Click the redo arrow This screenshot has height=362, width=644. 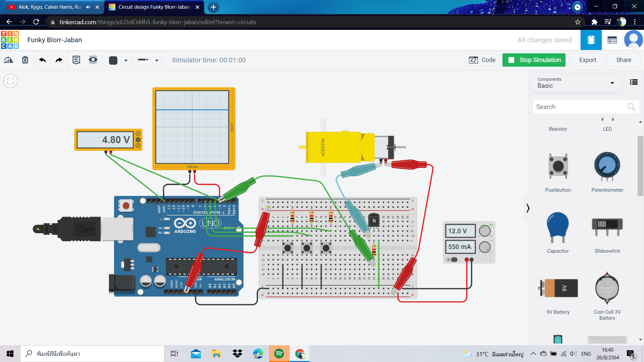[59, 60]
